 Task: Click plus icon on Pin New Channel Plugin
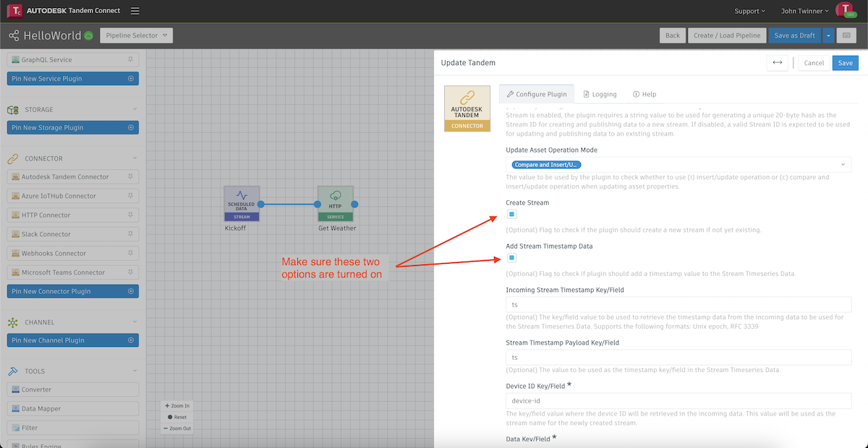click(131, 340)
